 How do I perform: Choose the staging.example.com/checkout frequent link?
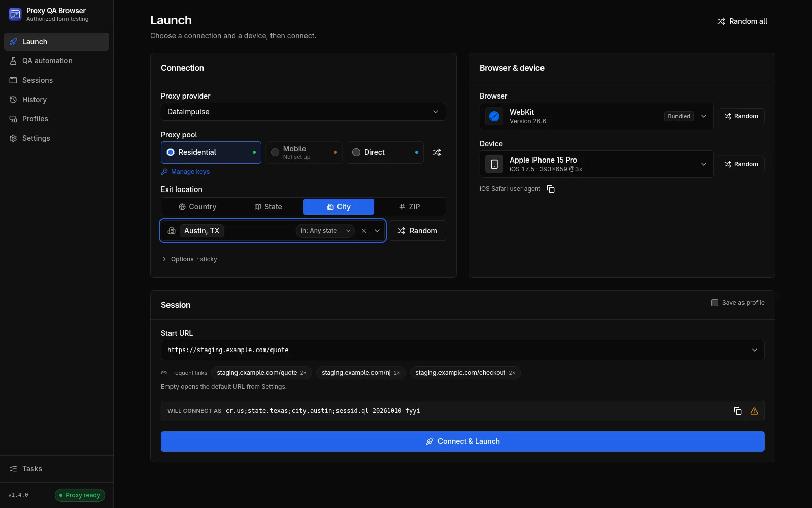[465, 373]
